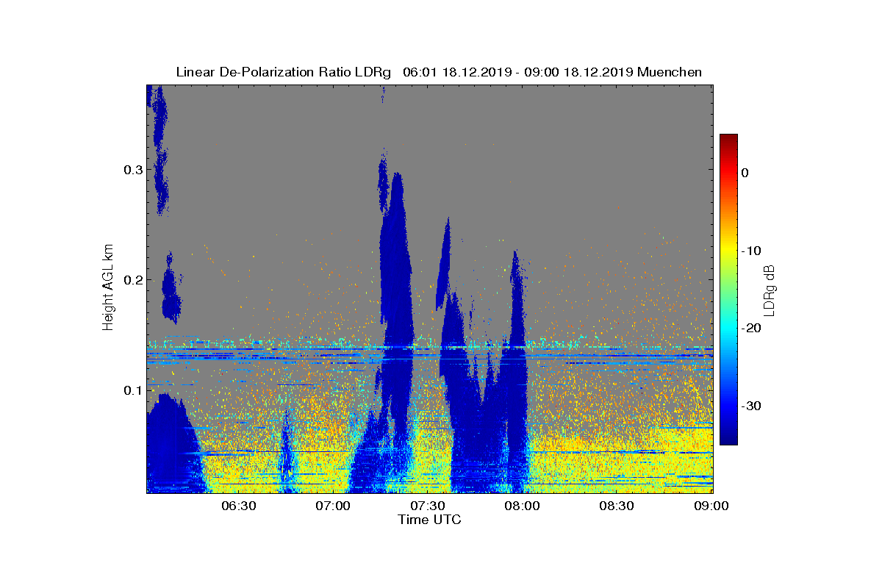This screenshot has width=882, height=588.
Task: Click the dark blue bottom of colorbar
Action: tap(728, 437)
